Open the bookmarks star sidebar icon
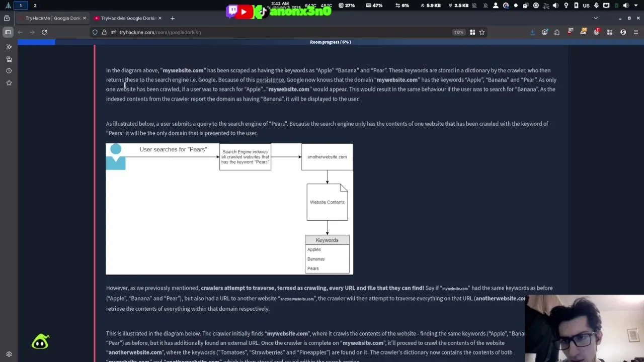 (x=9, y=83)
